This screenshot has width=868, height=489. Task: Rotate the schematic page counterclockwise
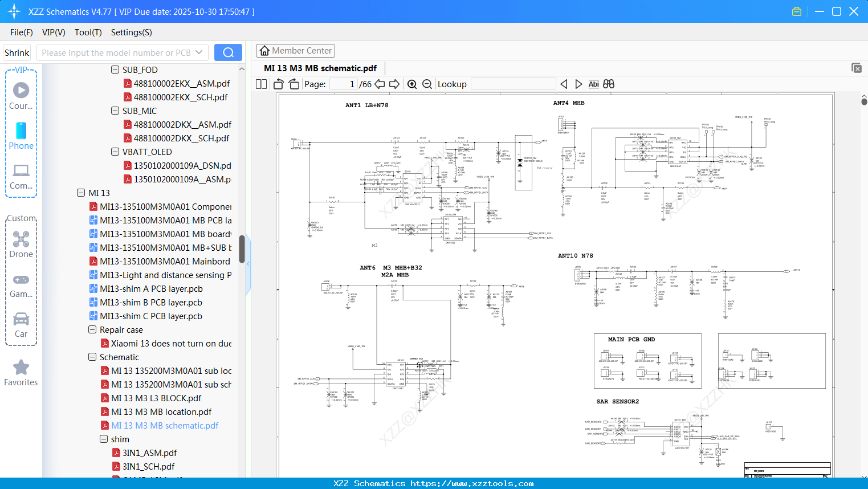tap(278, 84)
